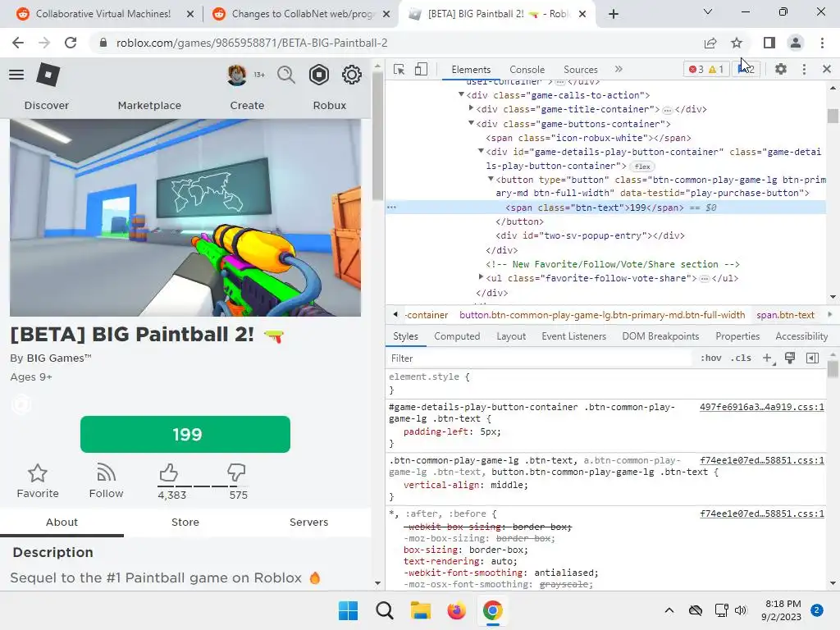Expand the favorite-follow-vote-share ul node
Viewport: 840px width, 630px height.
coord(481,277)
